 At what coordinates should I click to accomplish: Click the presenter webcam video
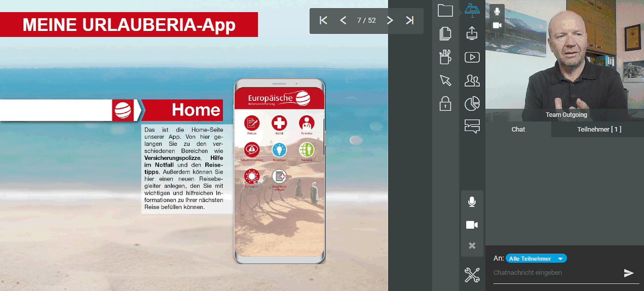tap(565, 60)
